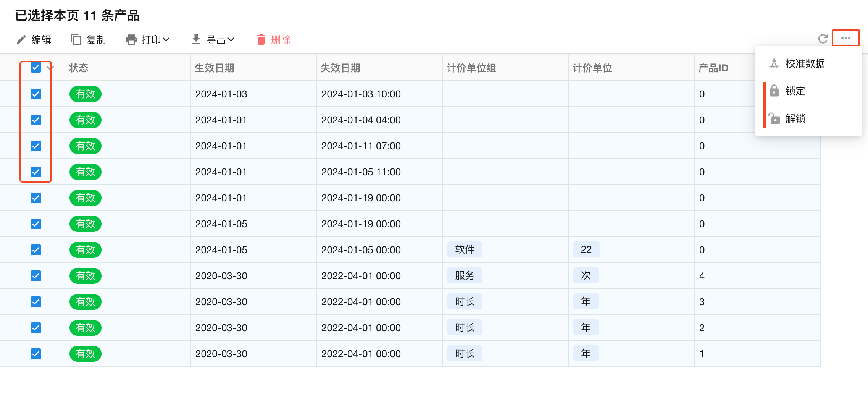The height and width of the screenshot is (395, 868).
Task: Click the pencil edit icon
Action: [x=21, y=40]
